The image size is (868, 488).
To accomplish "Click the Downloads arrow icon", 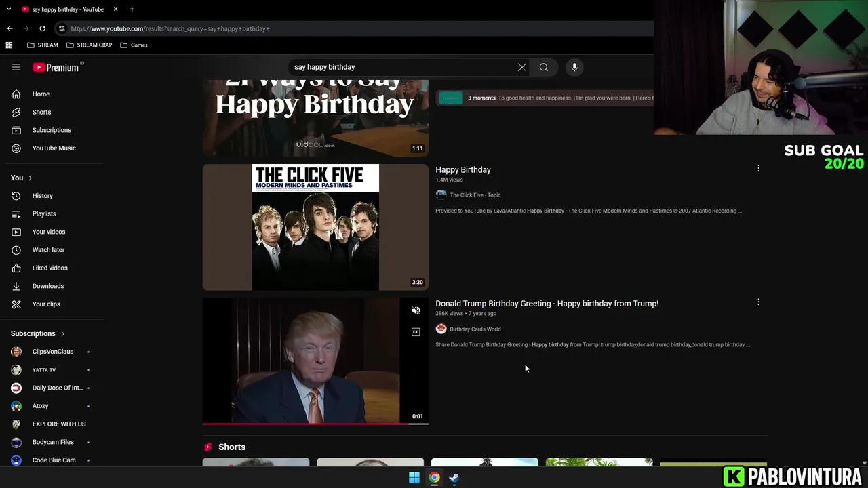I will [x=16, y=286].
